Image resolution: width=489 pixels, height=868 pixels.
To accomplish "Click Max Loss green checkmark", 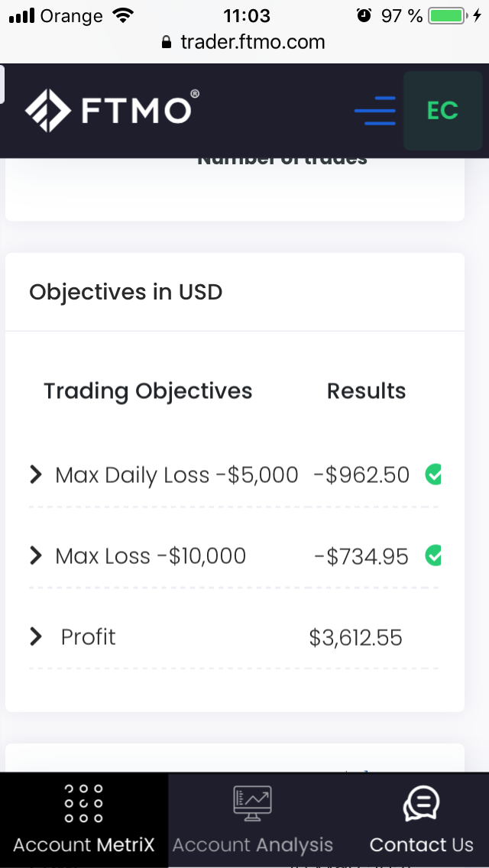I will click(433, 555).
